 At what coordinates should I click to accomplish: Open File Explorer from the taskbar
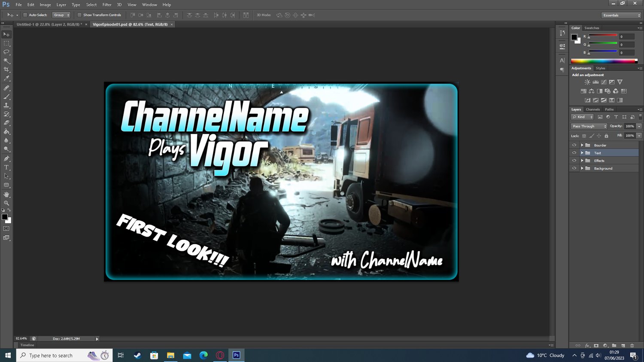click(x=170, y=355)
